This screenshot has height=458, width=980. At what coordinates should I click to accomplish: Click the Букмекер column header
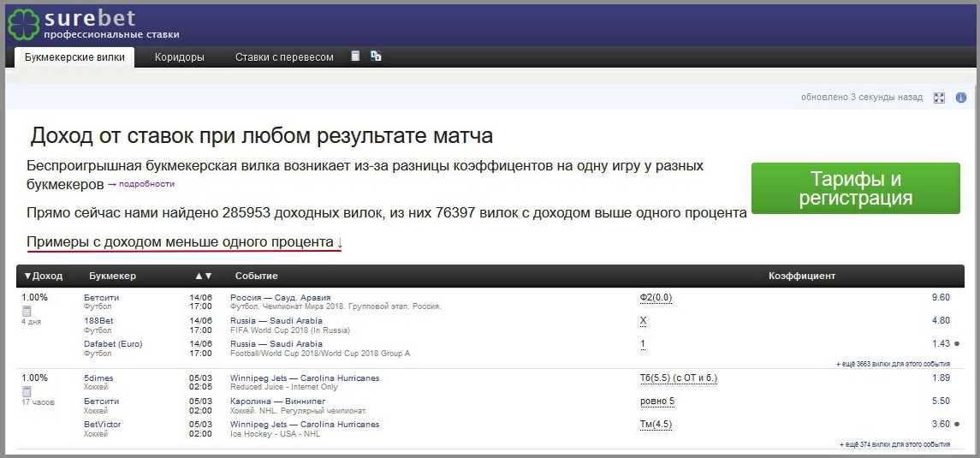pos(112,276)
